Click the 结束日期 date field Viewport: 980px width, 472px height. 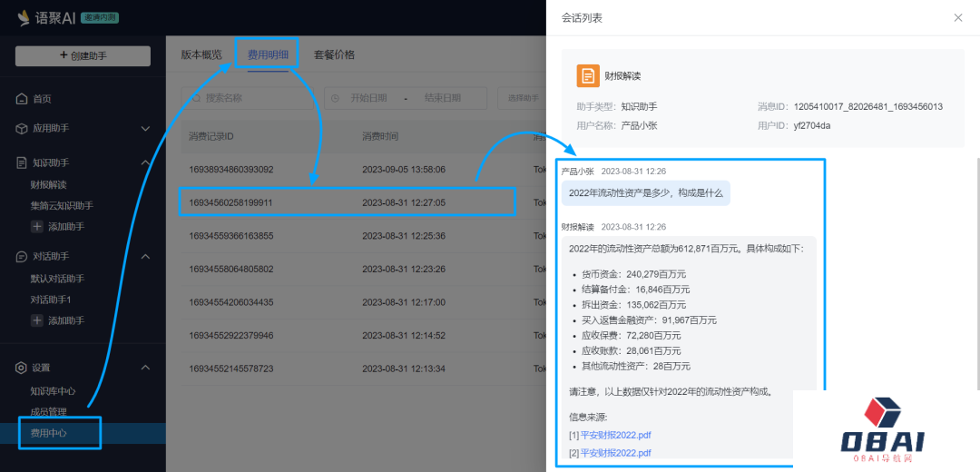pos(443,98)
